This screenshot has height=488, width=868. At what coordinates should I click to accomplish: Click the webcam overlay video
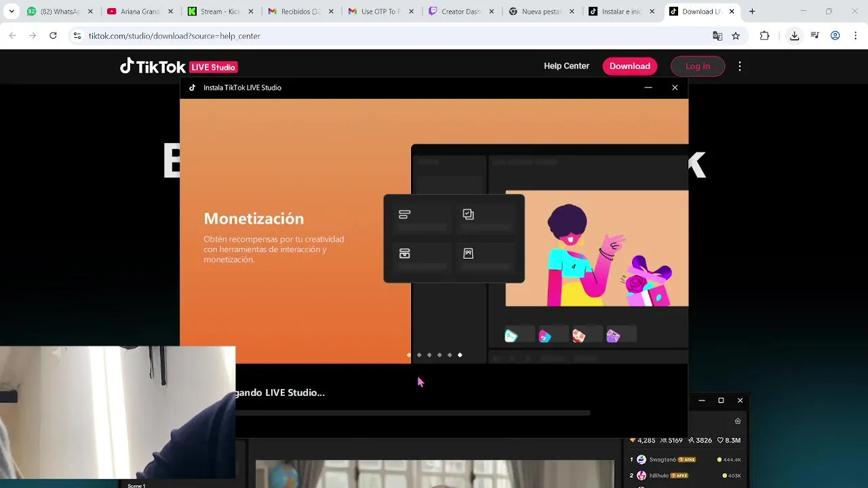[117, 413]
